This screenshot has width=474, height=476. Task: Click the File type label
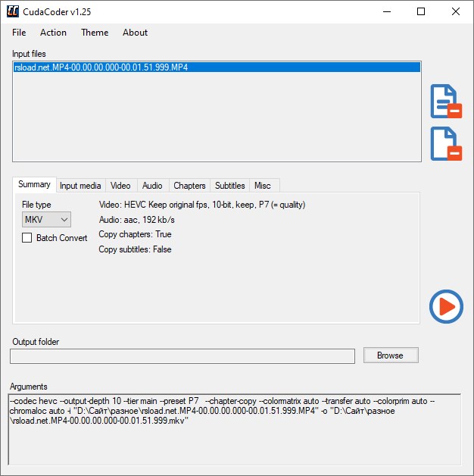tap(36, 205)
